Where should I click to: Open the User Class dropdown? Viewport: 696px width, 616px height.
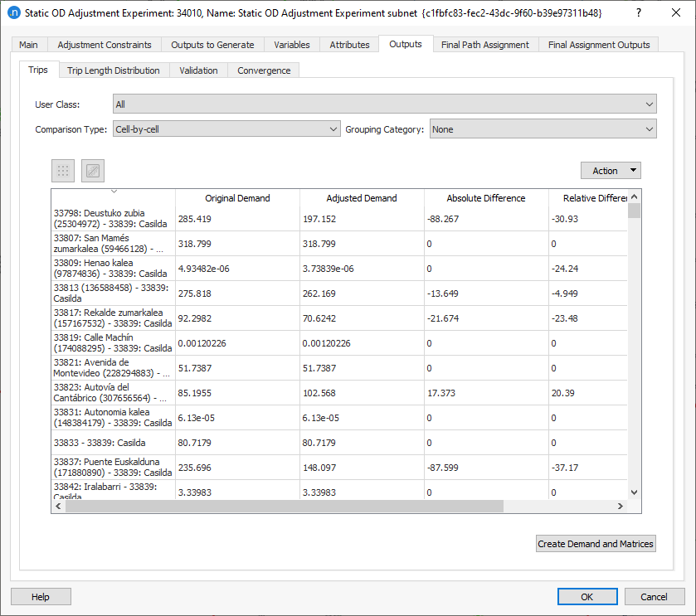point(648,104)
